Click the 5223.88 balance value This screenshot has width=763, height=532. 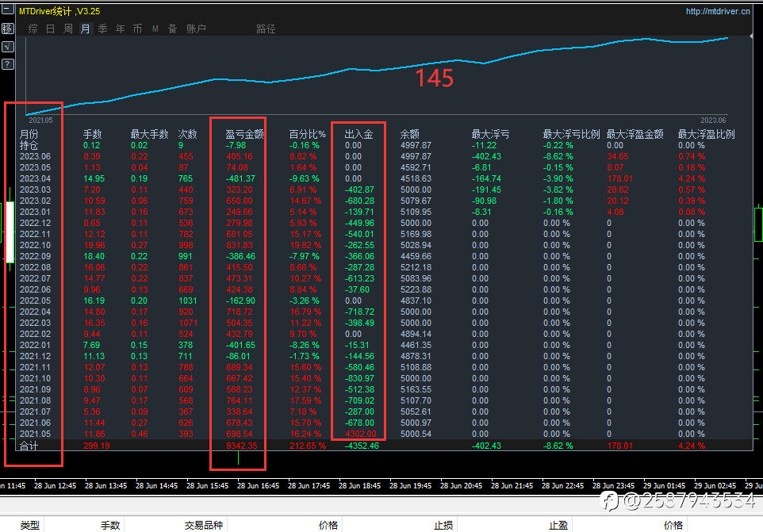click(x=416, y=290)
